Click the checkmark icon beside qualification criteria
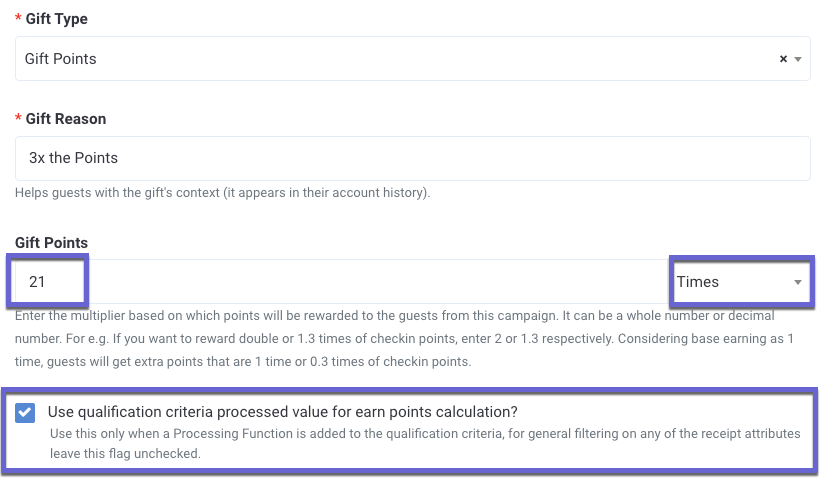Screen dimensions: 825x480 click(x=25, y=413)
